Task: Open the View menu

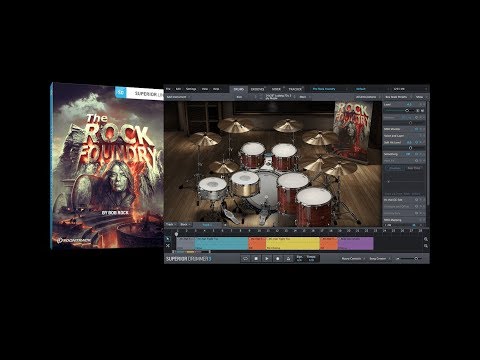Action: [205, 89]
